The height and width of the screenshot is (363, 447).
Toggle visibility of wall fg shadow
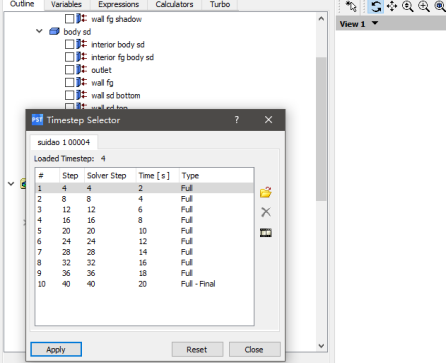pos(69,19)
